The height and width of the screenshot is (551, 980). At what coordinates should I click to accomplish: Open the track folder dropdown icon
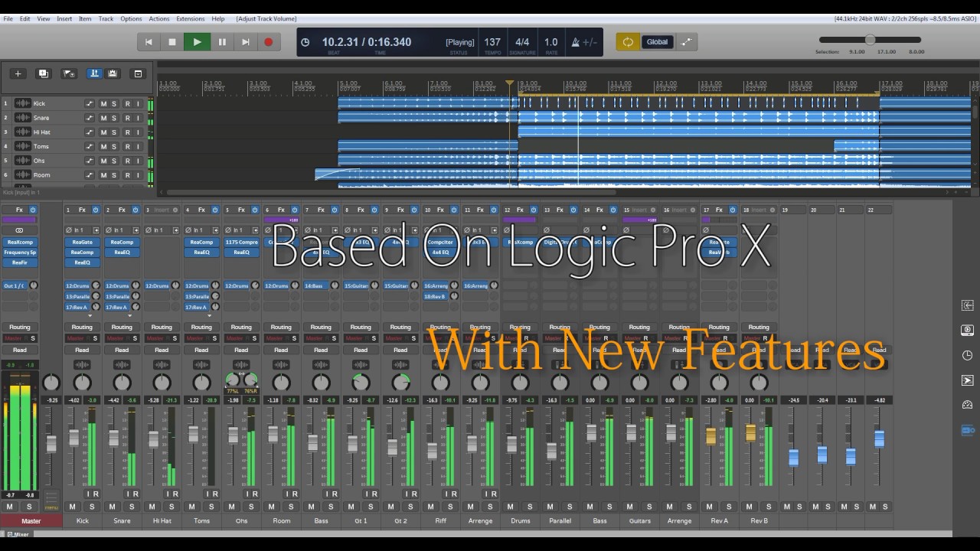(68, 73)
